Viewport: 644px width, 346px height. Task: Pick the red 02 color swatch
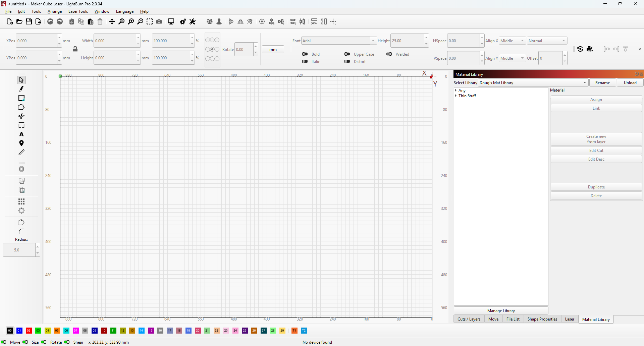tap(29, 331)
